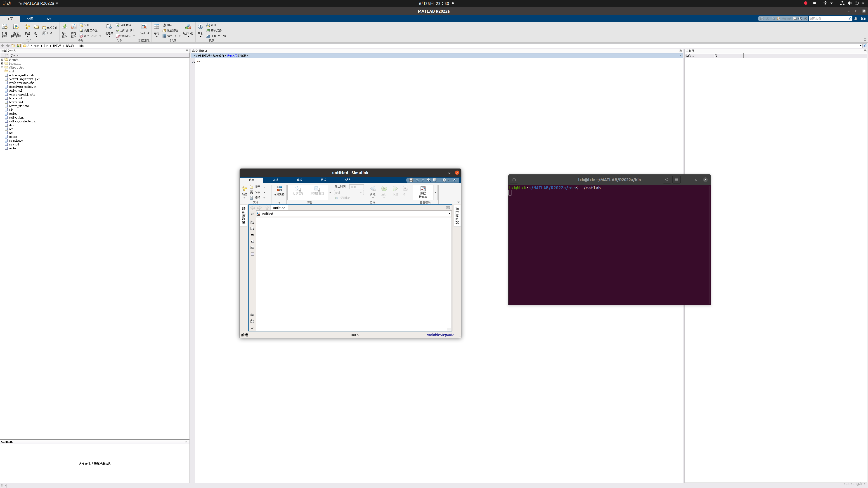
Task: Open the MATLAB Open file dropdown
Action: 36,30
